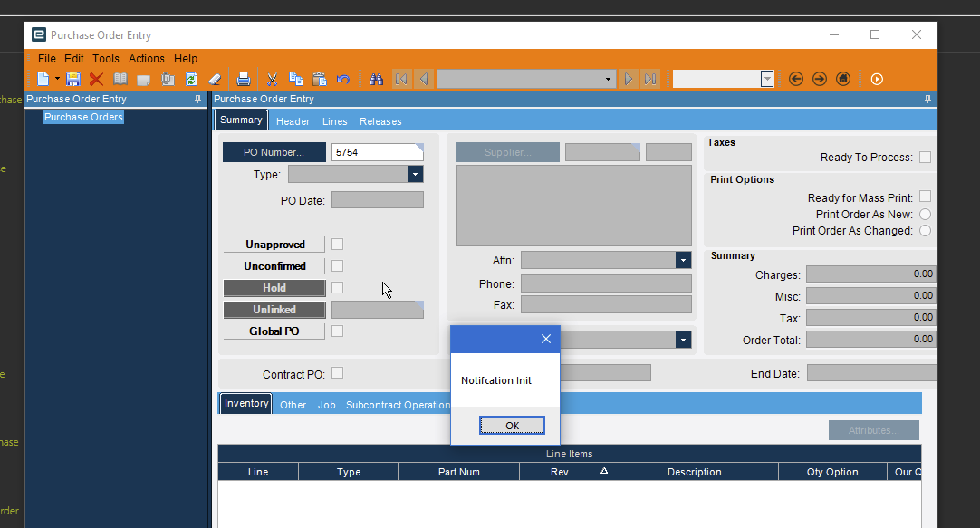Go to first record navigation icon
Image resolution: width=980 pixels, height=528 pixels.
402,80
